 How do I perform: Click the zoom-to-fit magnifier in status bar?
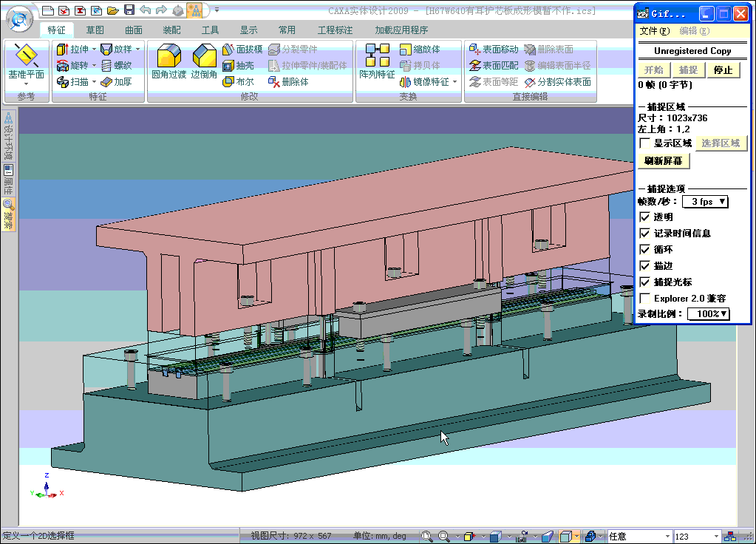click(x=426, y=536)
